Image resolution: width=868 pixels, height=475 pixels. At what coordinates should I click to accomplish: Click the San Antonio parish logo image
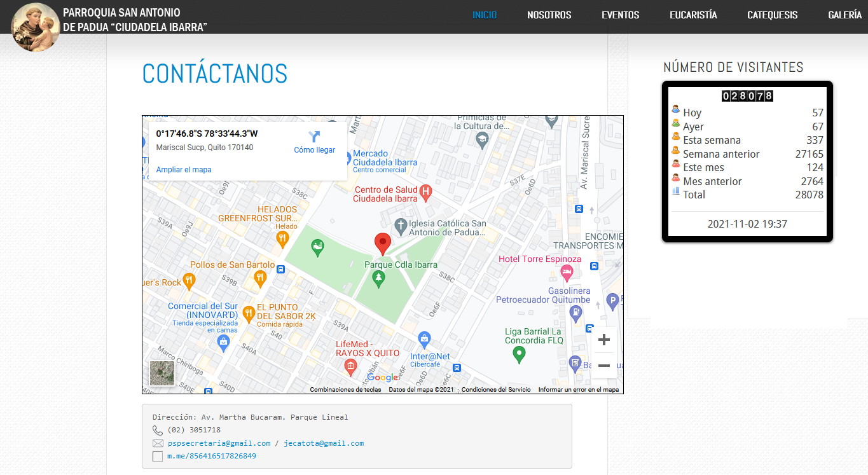(x=36, y=27)
